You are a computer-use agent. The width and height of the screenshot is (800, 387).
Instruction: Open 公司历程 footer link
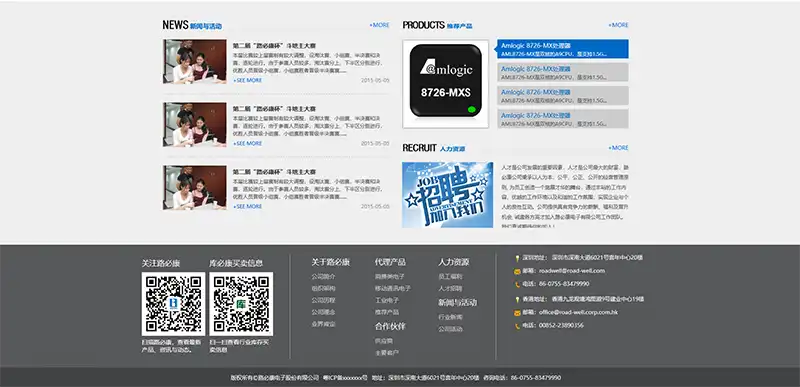(323, 300)
